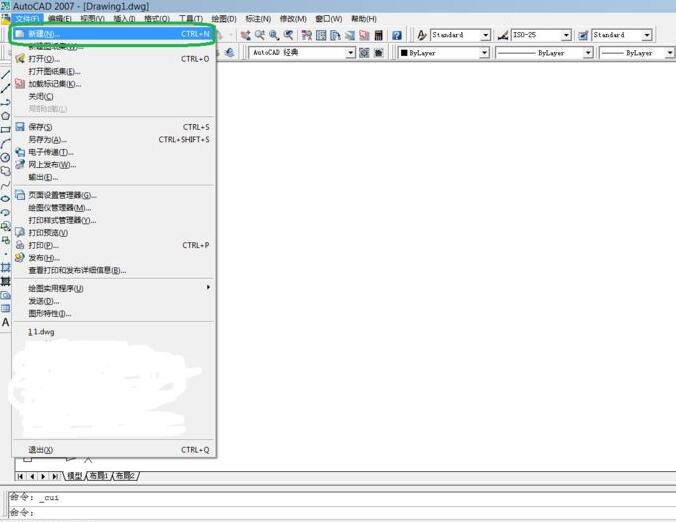Click the Make Block tool
This screenshot has width=676, height=522.
click(x=5, y=240)
